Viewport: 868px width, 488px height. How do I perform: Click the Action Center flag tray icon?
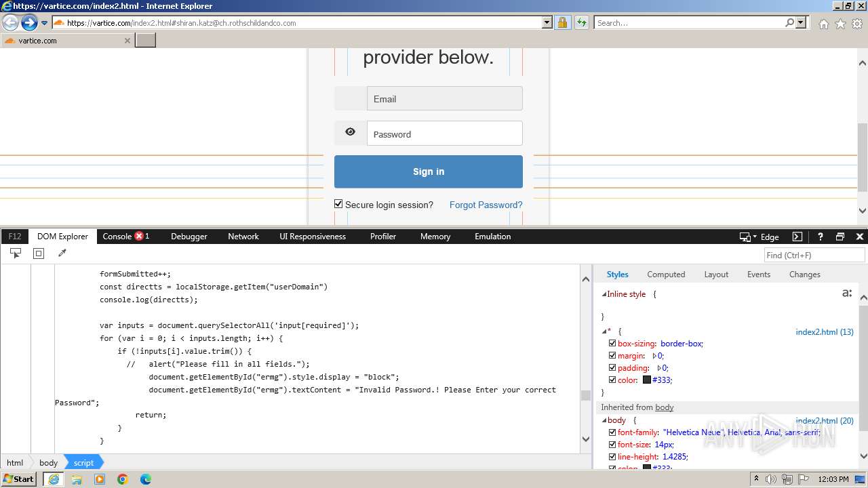(x=804, y=479)
